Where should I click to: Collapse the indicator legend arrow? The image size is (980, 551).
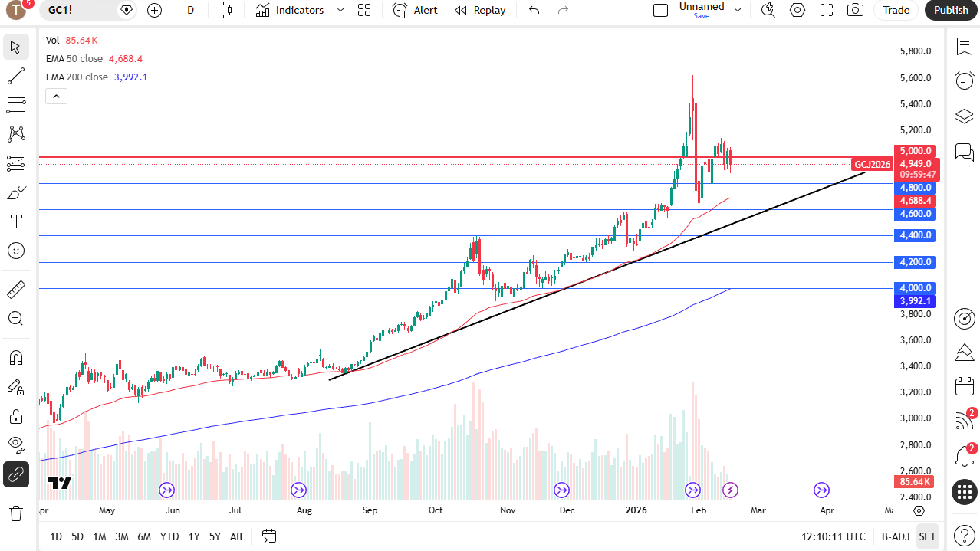57,96
